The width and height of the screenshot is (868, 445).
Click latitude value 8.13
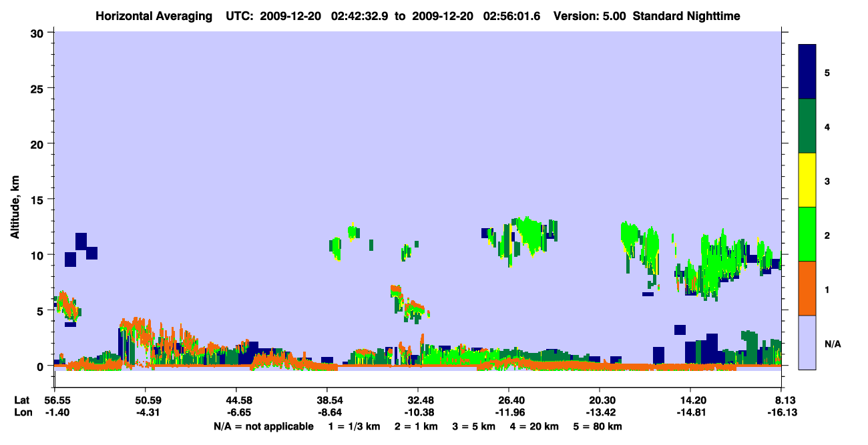click(x=785, y=400)
